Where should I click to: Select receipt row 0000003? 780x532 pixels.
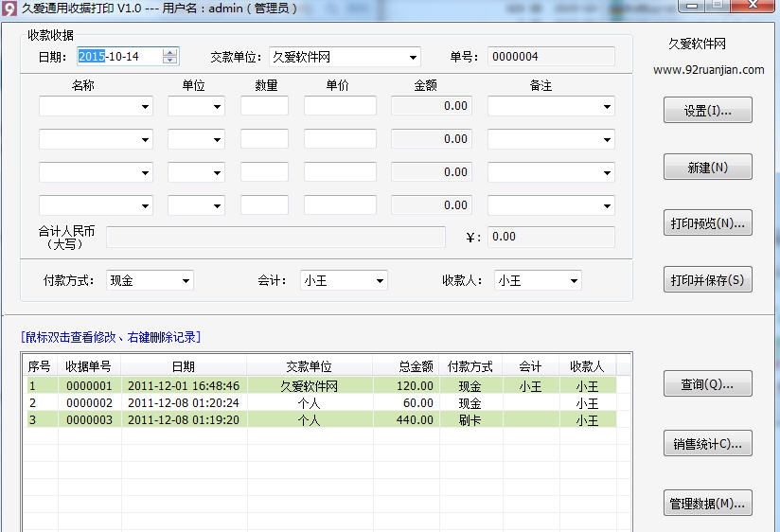click(x=321, y=419)
